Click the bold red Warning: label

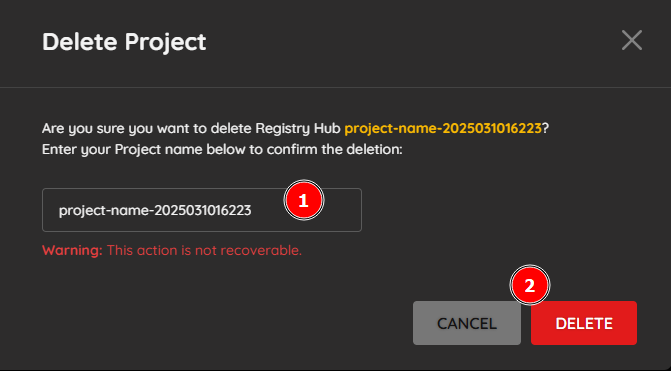pos(72,250)
